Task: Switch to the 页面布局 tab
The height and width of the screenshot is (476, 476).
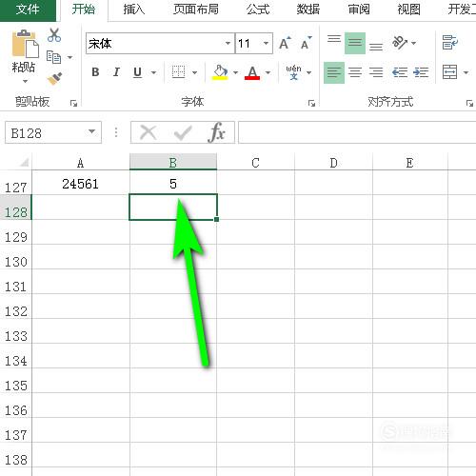Action: click(x=196, y=10)
